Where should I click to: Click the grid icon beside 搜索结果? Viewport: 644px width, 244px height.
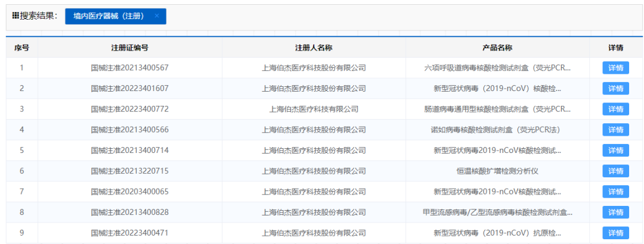point(16,16)
